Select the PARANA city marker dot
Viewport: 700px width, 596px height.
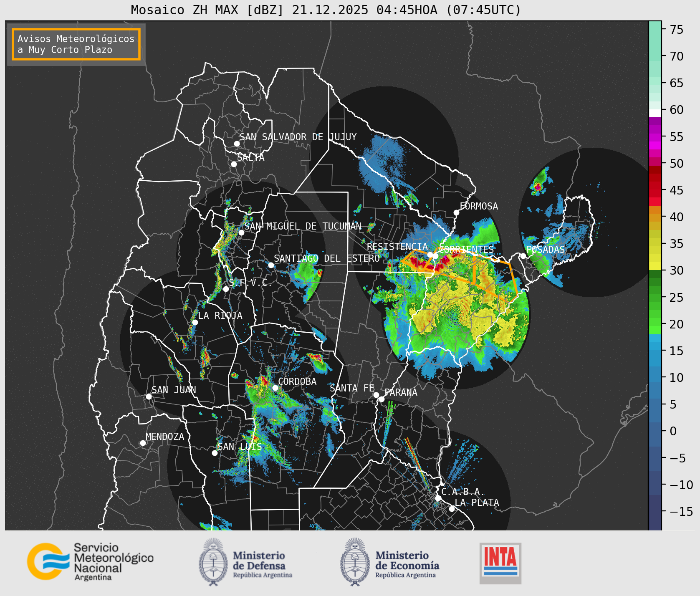(382, 399)
